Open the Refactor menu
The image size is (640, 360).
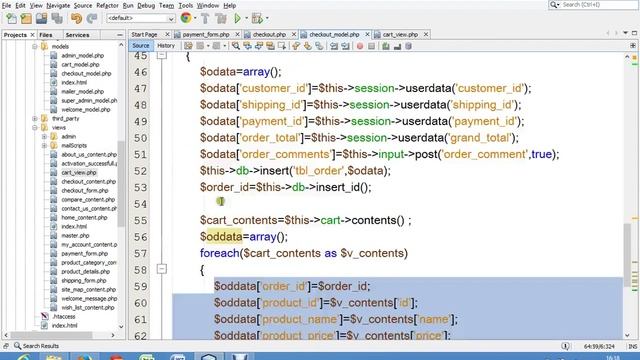107,6
